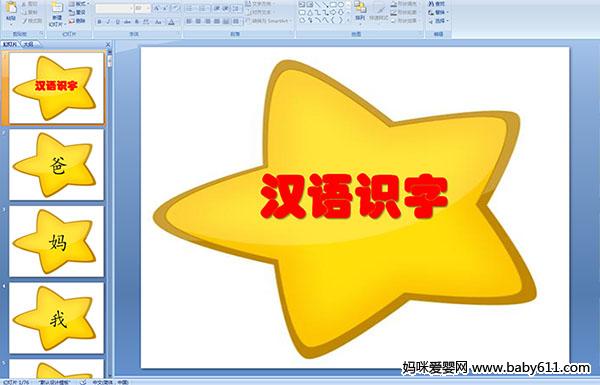
Task: Open the Select (选择) dropdown
Action: point(439,21)
